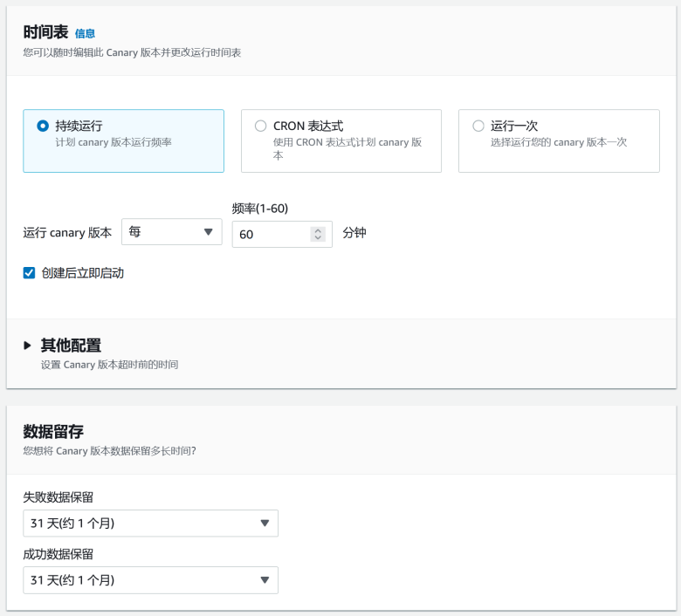This screenshot has width=681, height=616.
Task: Select the 持续运行 radio button
Action: tap(43, 126)
